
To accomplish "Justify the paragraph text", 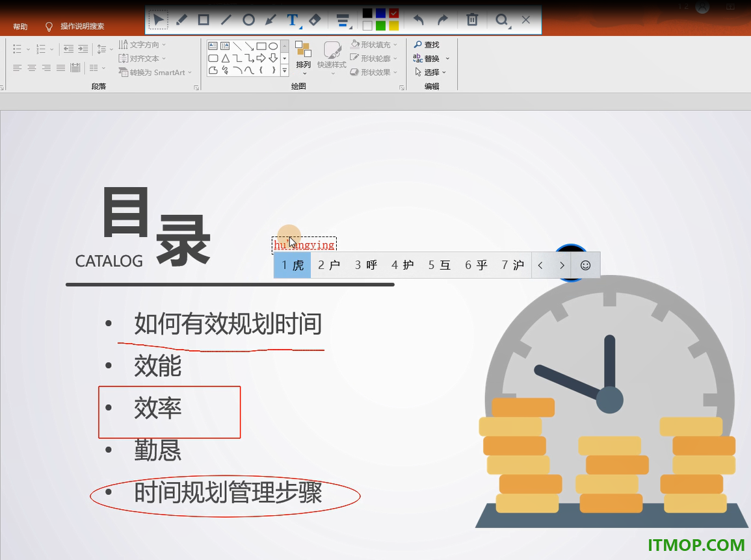I will click(60, 68).
